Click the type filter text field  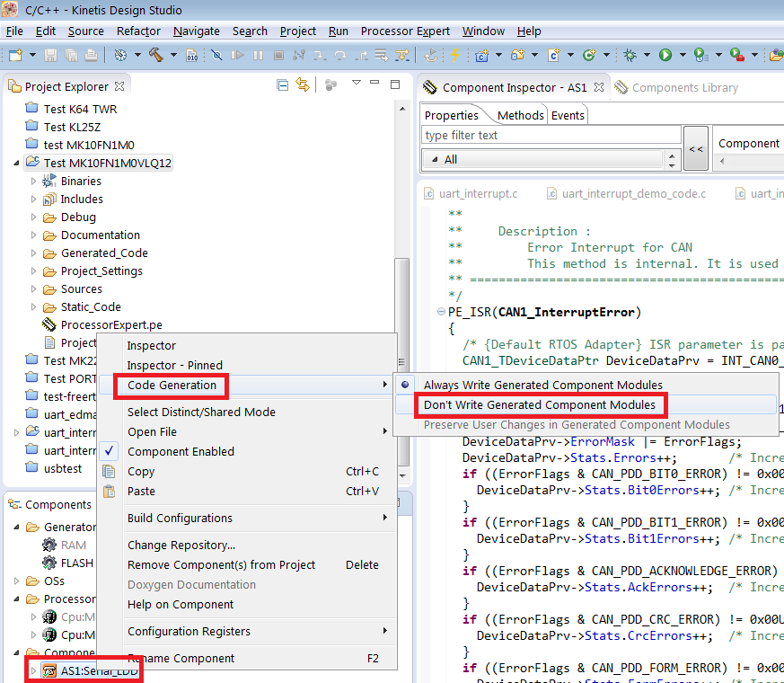(x=551, y=135)
